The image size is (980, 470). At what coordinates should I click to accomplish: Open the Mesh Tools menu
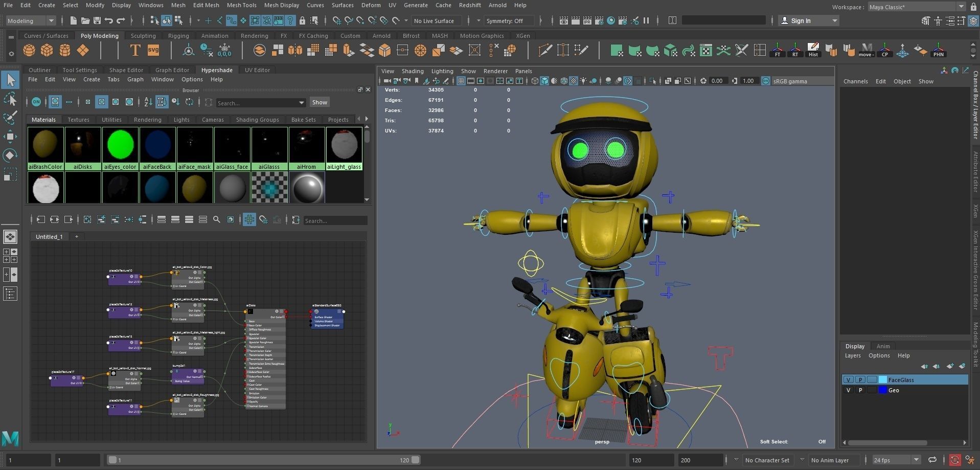point(242,5)
